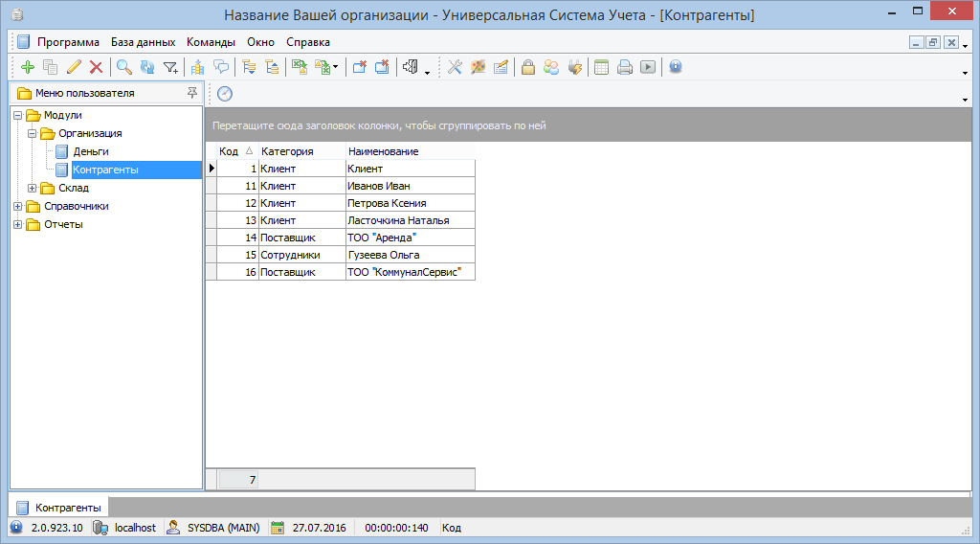980x544 pixels.
Task: Open the Команды menu
Action: pos(211,42)
